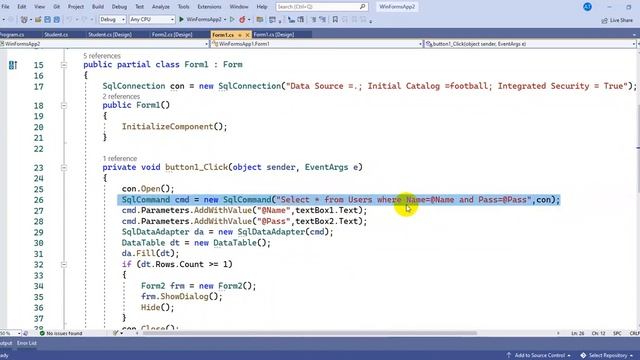Click the bookmark icon in toolbar
The width and height of the screenshot is (640, 360).
[x=335, y=19]
